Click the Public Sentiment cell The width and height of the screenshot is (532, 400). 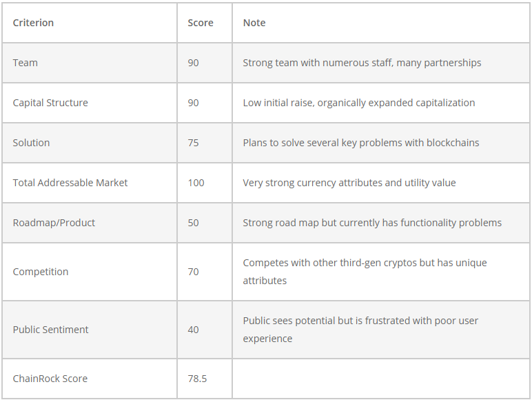[x=50, y=330]
